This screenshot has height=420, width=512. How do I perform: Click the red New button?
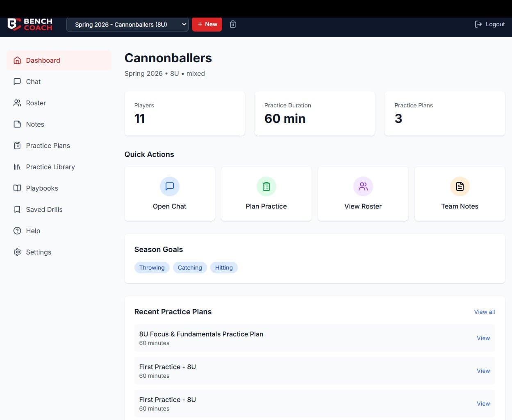pyautogui.click(x=207, y=24)
